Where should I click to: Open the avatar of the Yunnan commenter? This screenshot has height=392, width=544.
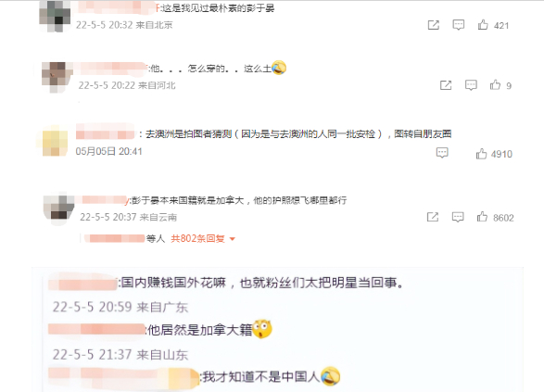point(58,209)
